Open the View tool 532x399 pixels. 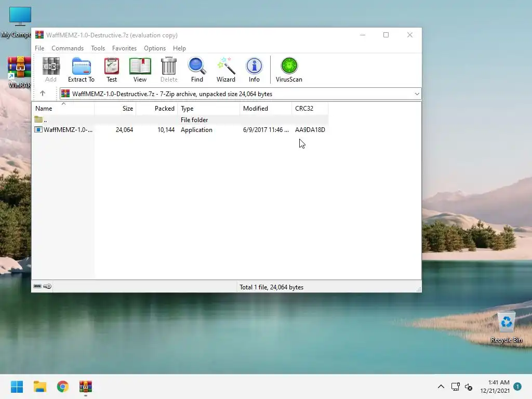140,70
